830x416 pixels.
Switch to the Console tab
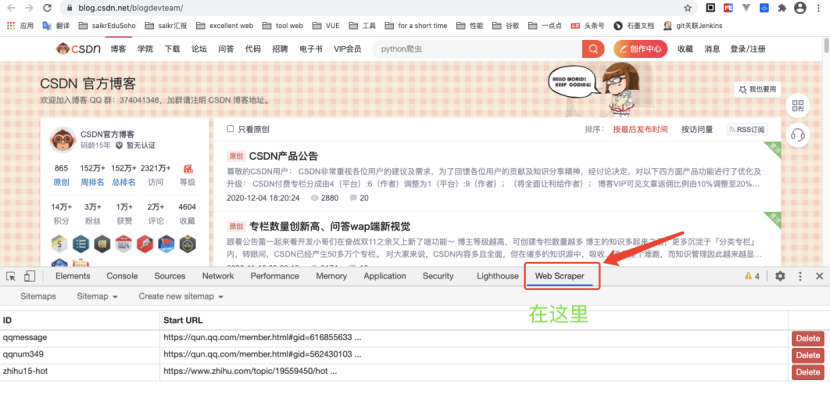pyautogui.click(x=122, y=276)
